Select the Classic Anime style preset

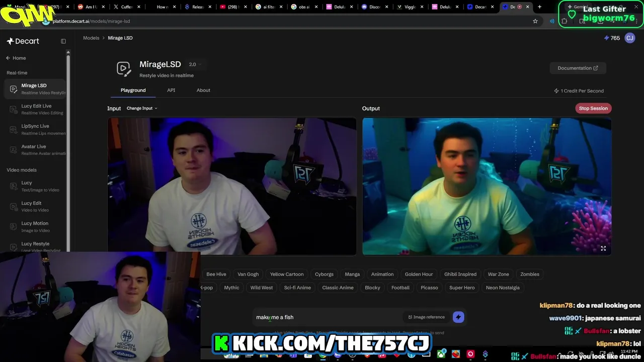338,288
